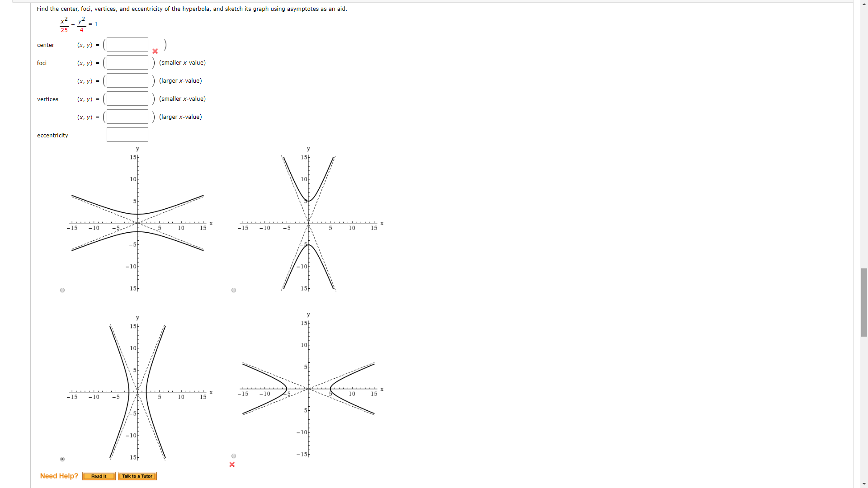Viewport: 868px width, 488px height.
Task: Select the radio button for top-left graph
Action: [x=62, y=290]
